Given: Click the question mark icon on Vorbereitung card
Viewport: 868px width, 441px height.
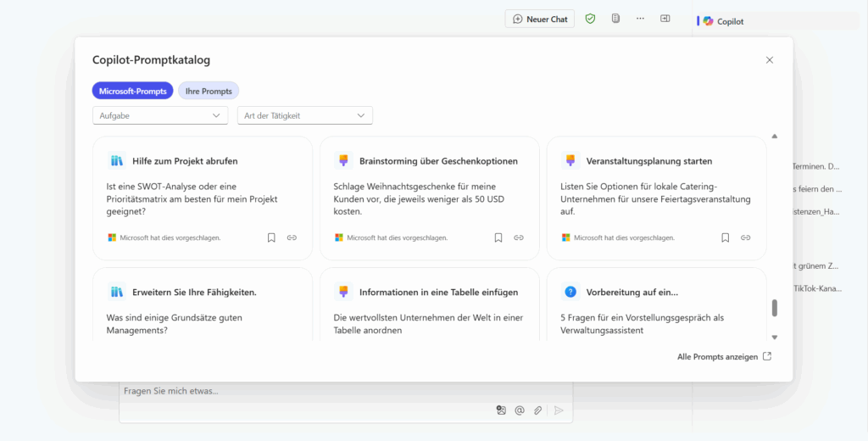Looking at the screenshot, I should tap(570, 292).
